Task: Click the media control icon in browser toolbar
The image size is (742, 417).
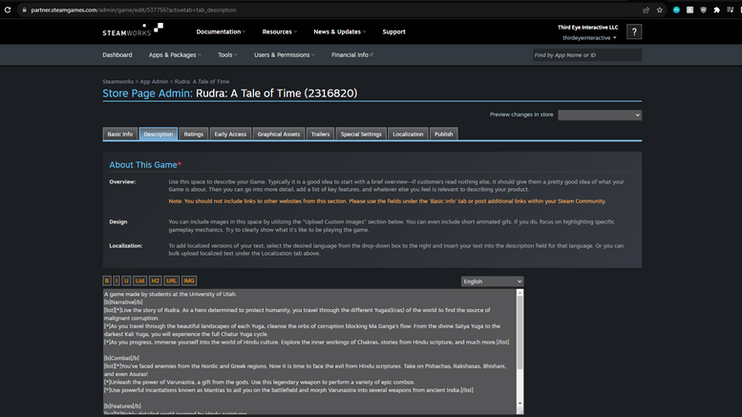Action: [x=730, y=10]
